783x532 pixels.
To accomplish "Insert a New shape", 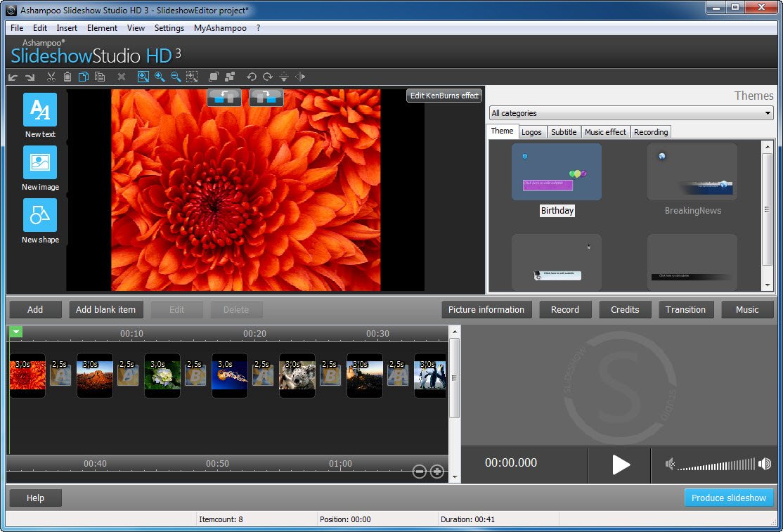I will pyautogui.click(x=40, y=216).
